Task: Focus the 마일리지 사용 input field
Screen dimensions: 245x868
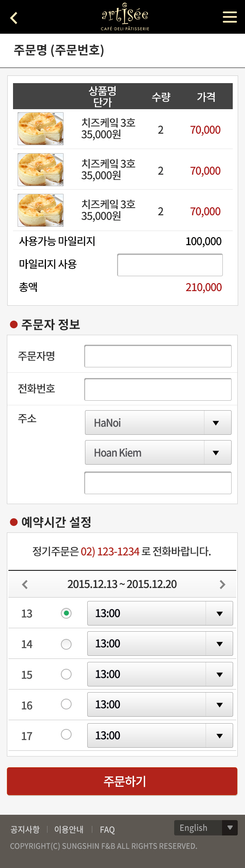Action: tap(170, 265)
